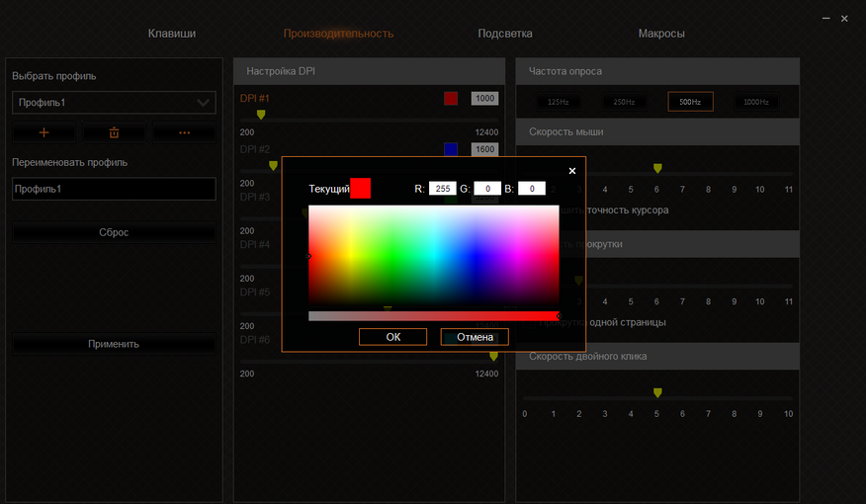Click the Сброс reset button

pos(114,232)
